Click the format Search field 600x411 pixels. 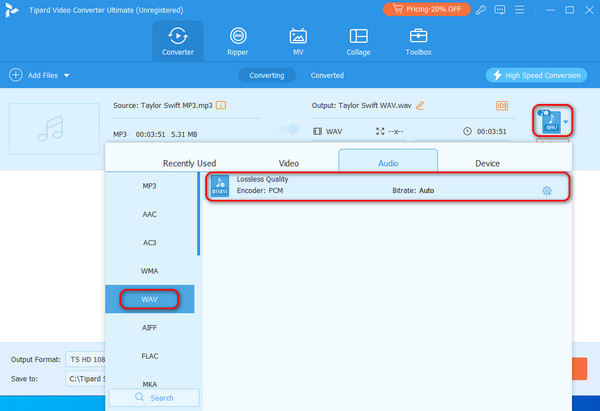coord(154,398)
